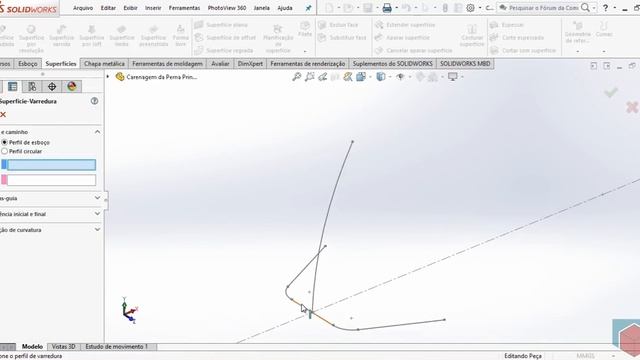Screen dimensions: 640x360
Task: Cancel Superfície-Varredura with red X
Action: tap(3, 115)
